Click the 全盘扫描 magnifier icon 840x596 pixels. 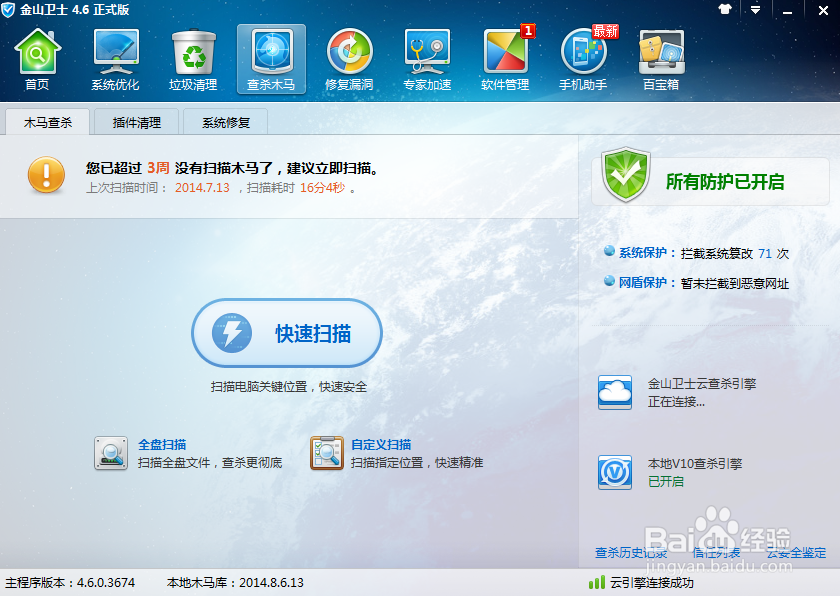[111, 453]
